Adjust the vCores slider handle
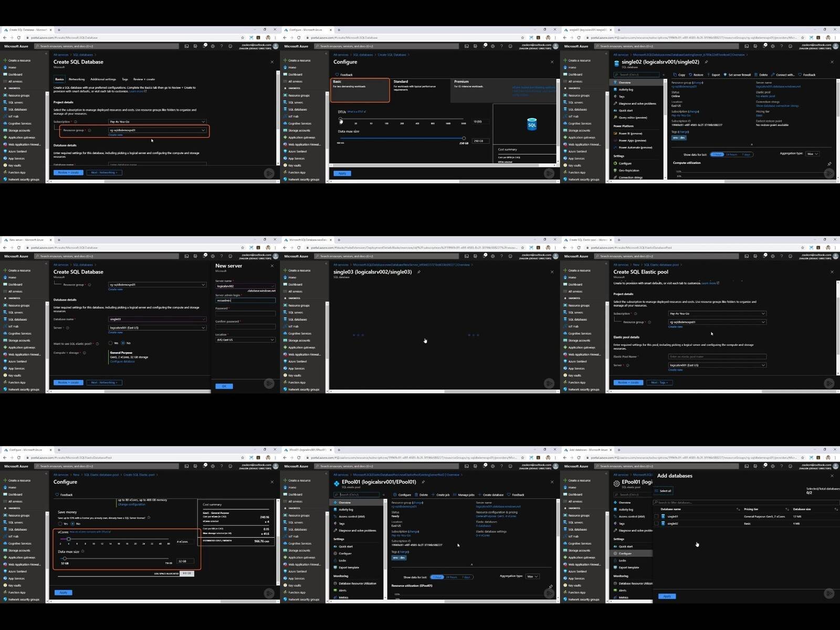The image size is (840, 630). [x=68, y=539]
